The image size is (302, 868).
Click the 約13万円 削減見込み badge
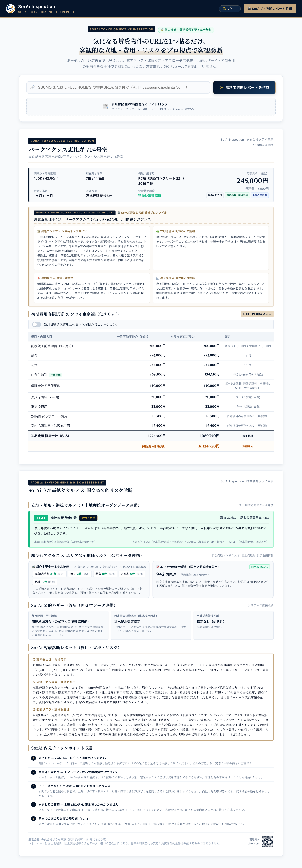(x=257, y=314)
